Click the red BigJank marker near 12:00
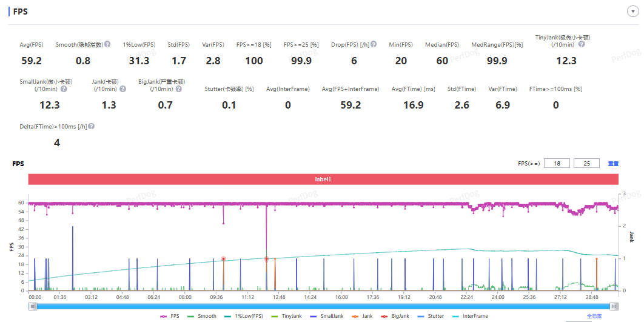The width and height of the screenshot is (644, 322). 267,259
